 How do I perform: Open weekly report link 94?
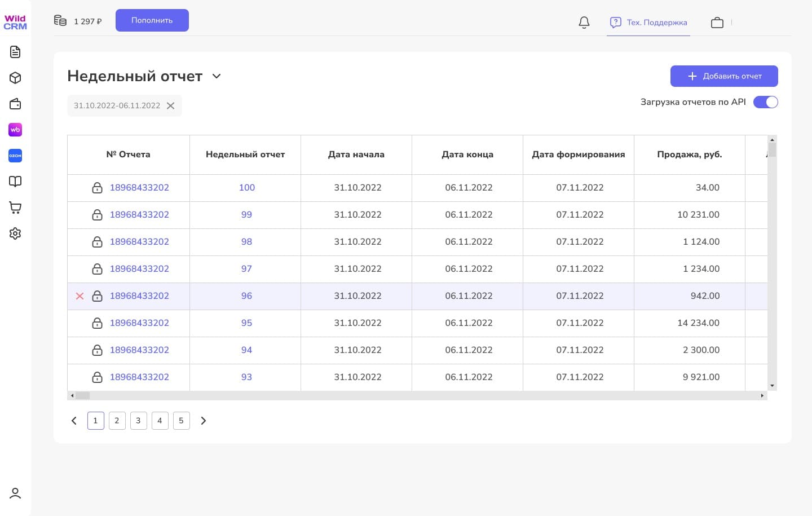click(x=246, y=350)
